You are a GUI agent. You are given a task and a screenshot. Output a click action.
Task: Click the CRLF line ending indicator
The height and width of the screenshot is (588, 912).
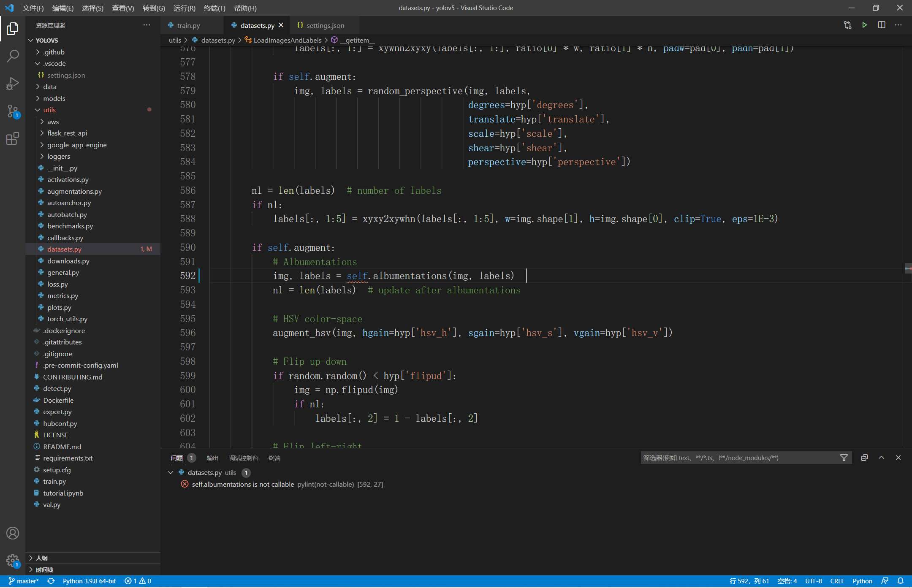(x=837, y=581)
